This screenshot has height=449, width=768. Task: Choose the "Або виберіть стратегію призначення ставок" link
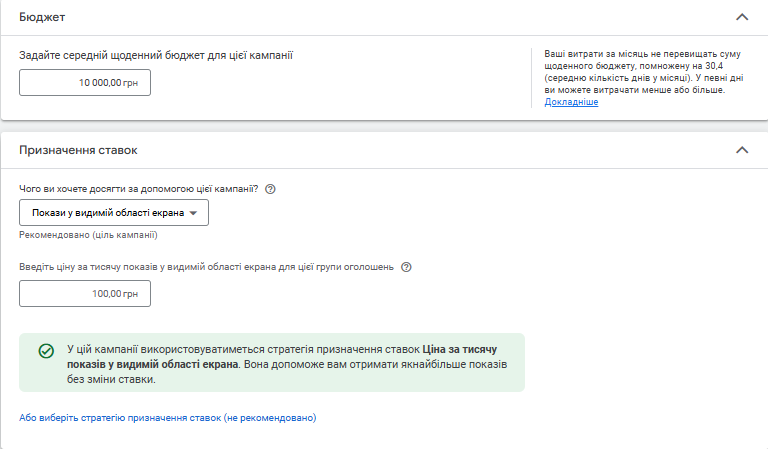pos(168,417)
